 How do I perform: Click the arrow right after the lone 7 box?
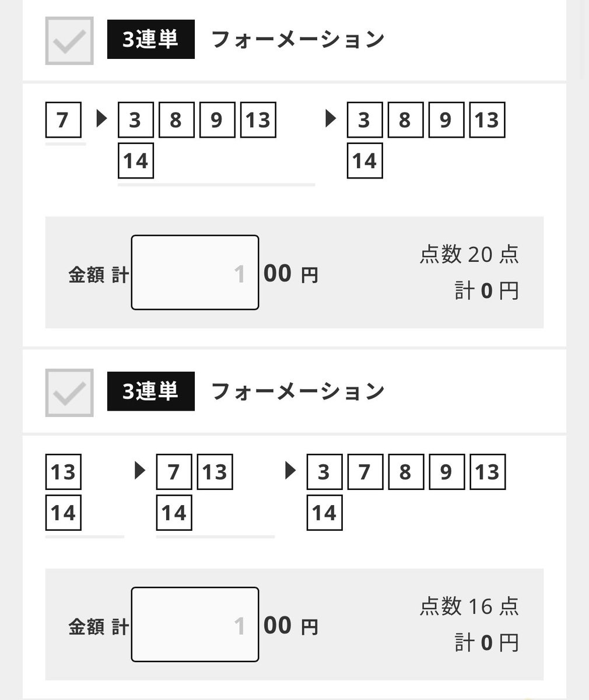pos(102,119)
